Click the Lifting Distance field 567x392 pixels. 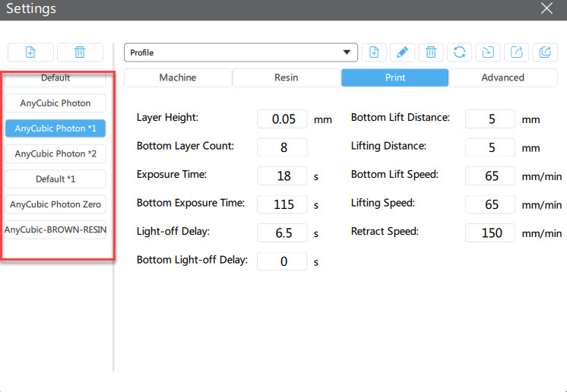[490, 147]
